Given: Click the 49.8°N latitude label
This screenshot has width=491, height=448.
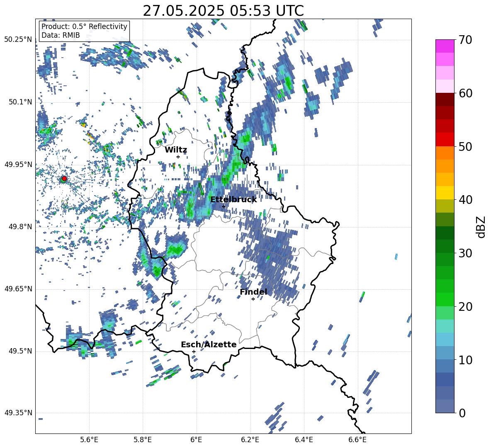Looking at the screenshot, I should (20, 227).
